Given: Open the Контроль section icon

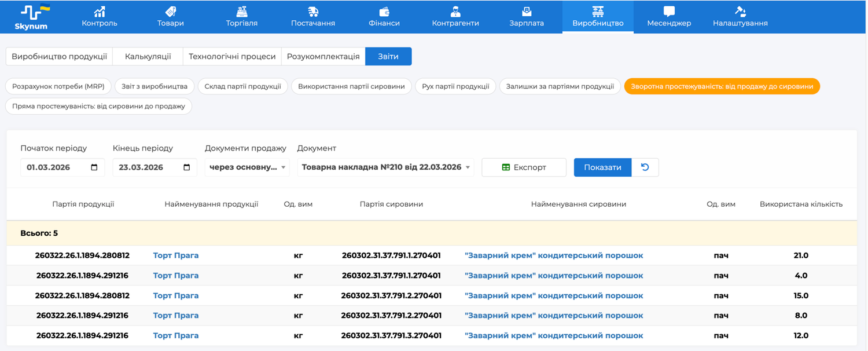Looking at the screenshot, I should [x=100, y=12].
